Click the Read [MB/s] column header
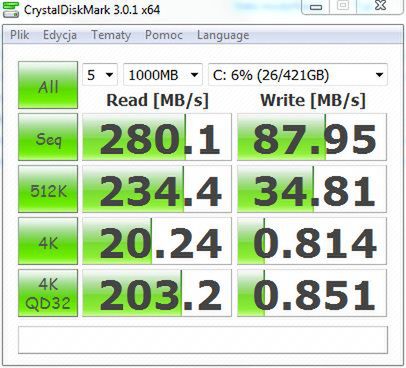 point(157,100)
